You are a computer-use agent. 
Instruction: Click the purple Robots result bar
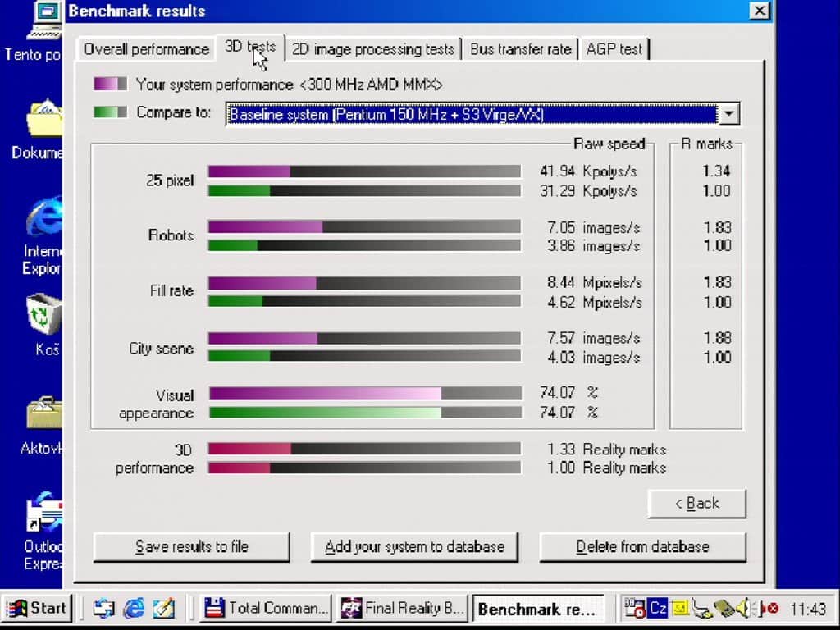tap(265, 227)
